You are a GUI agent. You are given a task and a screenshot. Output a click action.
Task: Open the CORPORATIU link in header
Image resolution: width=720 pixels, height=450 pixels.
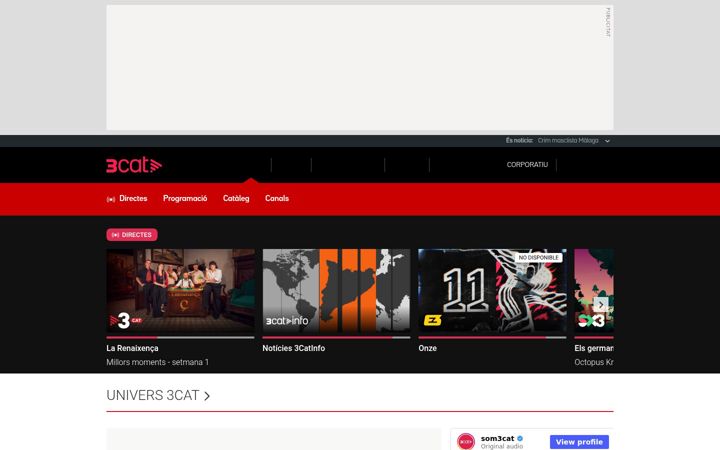527,164
